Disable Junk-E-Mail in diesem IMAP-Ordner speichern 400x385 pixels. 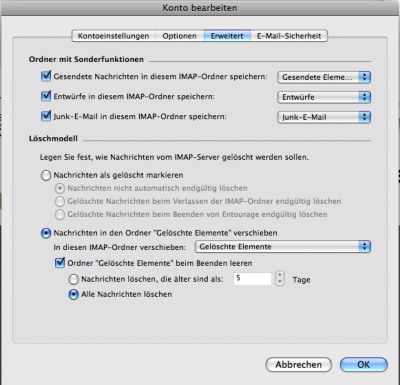(46, 116)
